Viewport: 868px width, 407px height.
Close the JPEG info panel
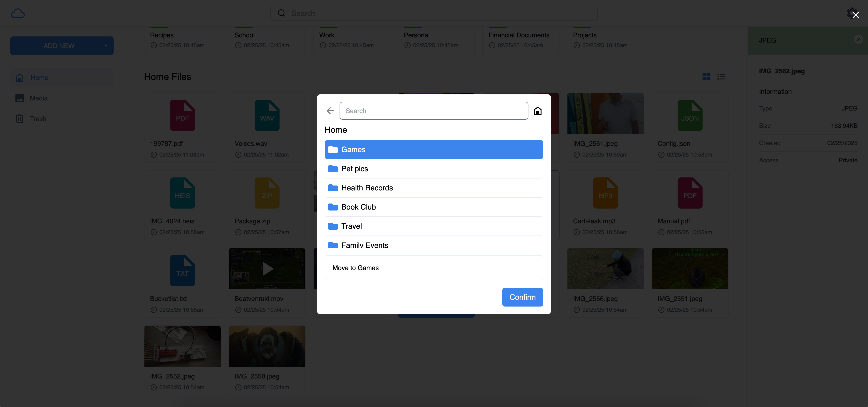click(858, 39)
